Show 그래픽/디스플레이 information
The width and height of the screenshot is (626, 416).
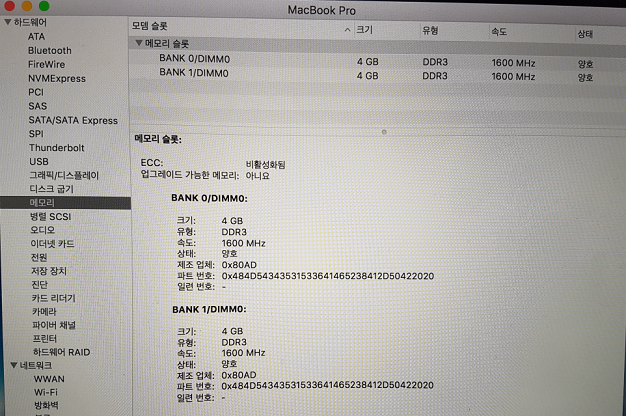point(64,175)
